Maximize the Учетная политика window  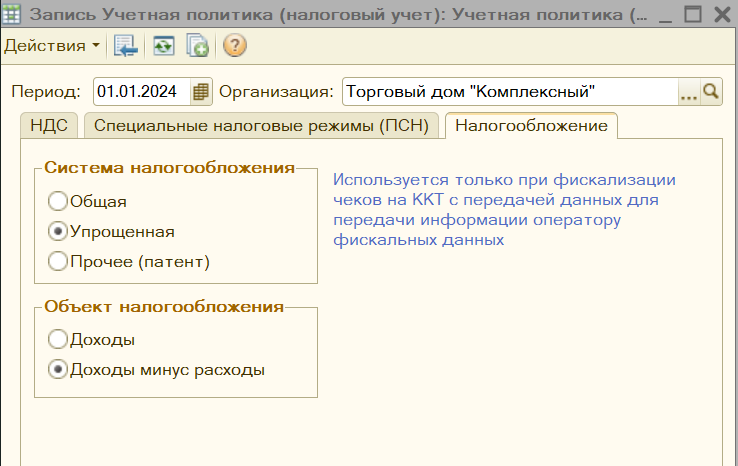click(x=693, y=15)
